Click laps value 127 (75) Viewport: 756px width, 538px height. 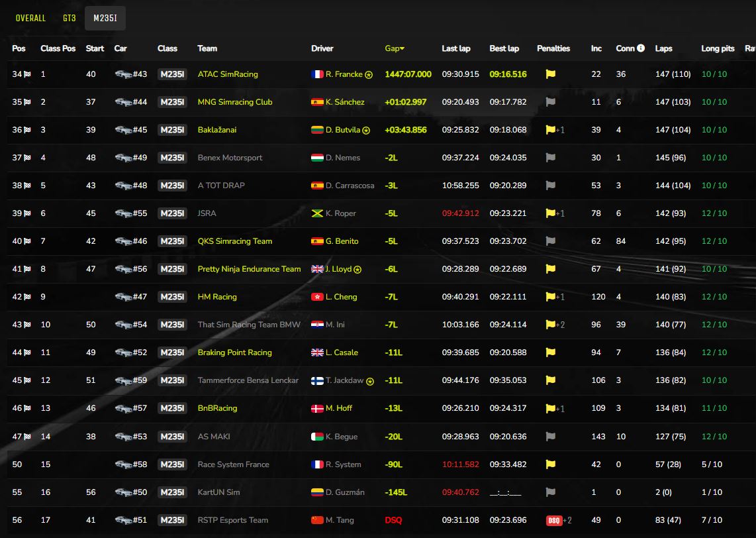pyautogui.click(x=671, y=437)
